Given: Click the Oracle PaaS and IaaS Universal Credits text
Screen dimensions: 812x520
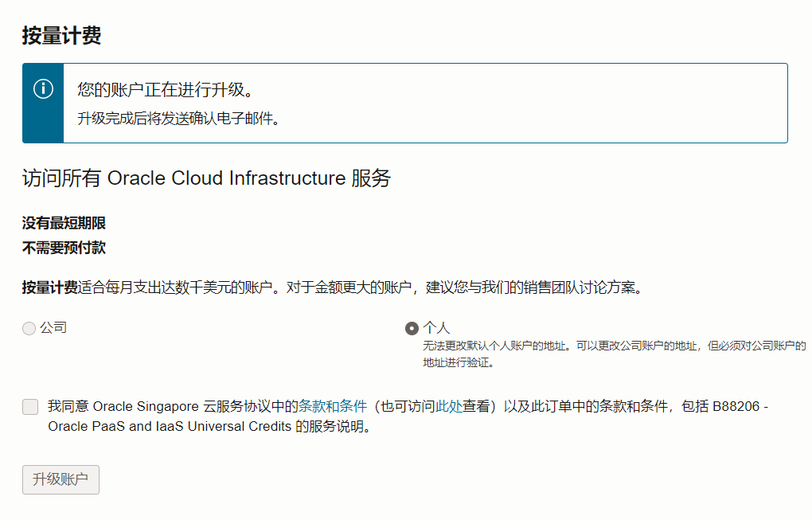Looking at the screenshot, I should [170, 426].
